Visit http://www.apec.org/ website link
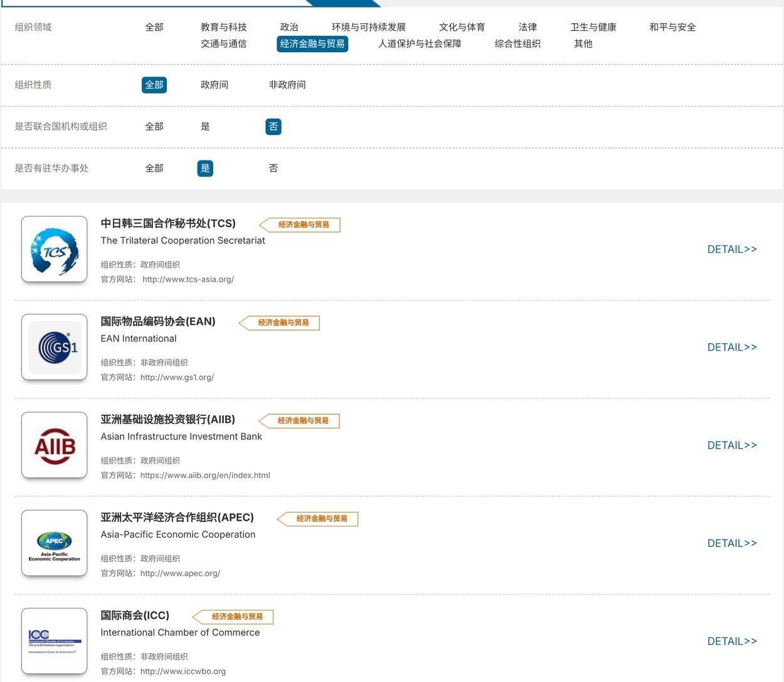This screenshot has height=682, width=784. click(x=180, y=573)
